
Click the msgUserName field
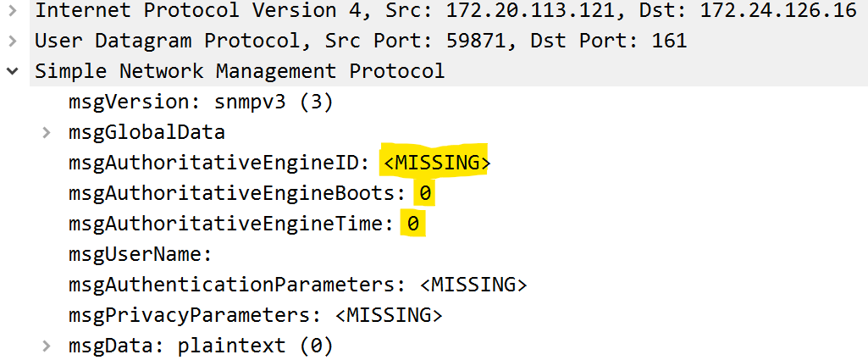[140, 254]
